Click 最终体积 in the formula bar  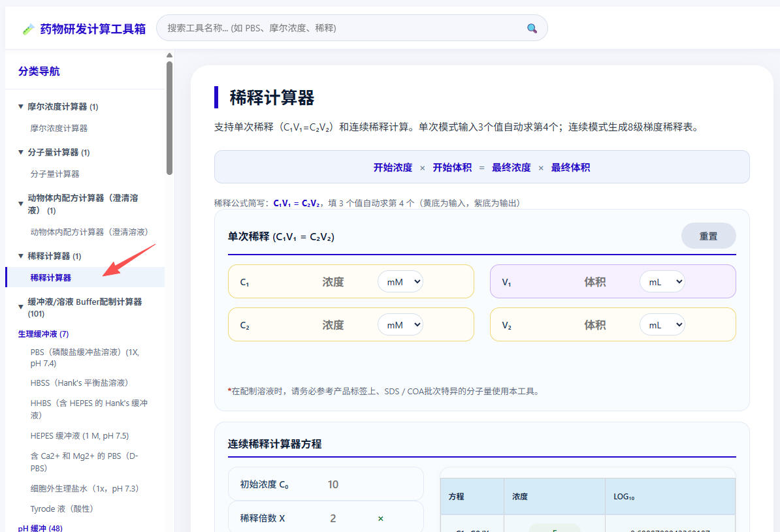570,168
